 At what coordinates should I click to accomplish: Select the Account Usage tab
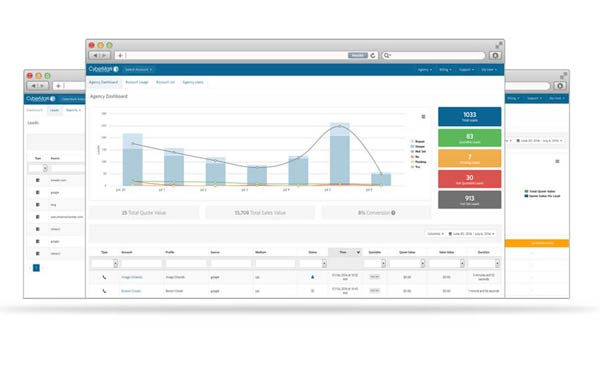[x=137, y=82]
